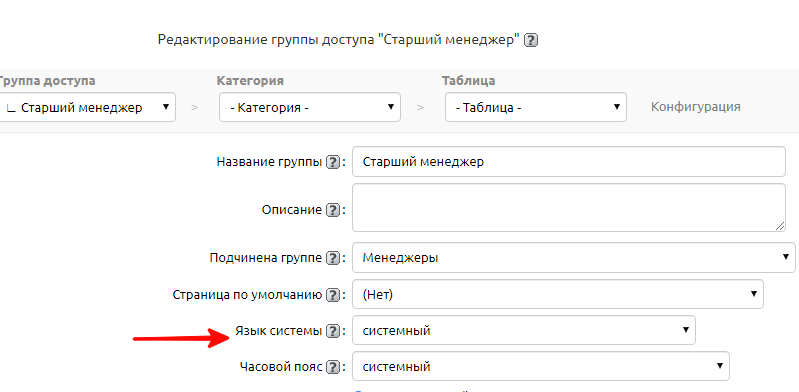
Task: Click help icon beside Подчинена группе
Action: (x=333, y=258)
